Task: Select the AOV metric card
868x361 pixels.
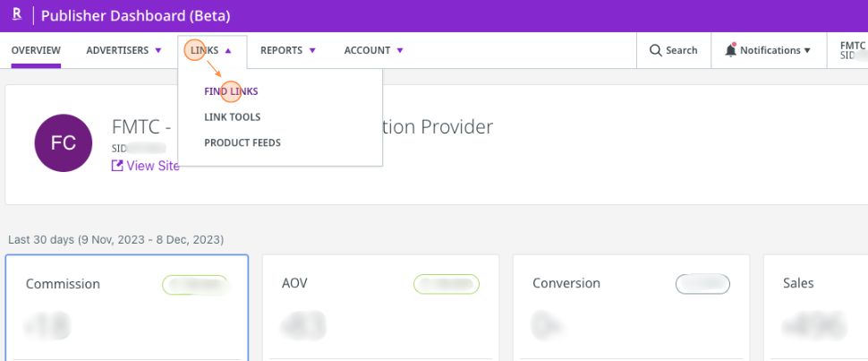Action: [x=380, y=307]
